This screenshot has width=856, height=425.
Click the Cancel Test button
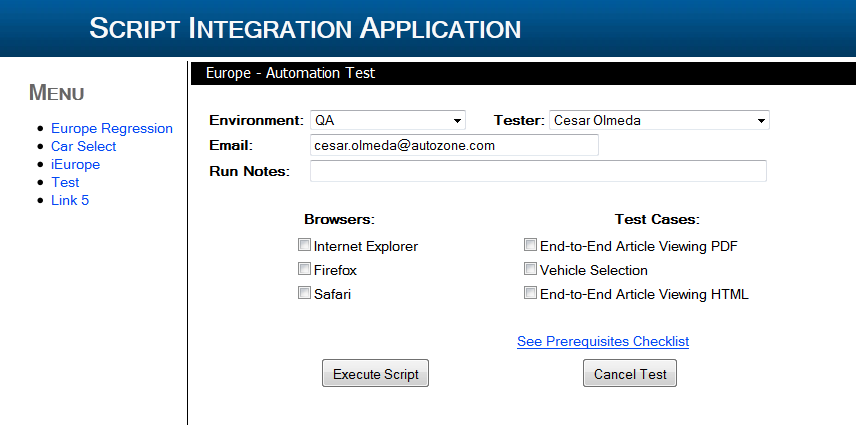[x=630, y=374]
